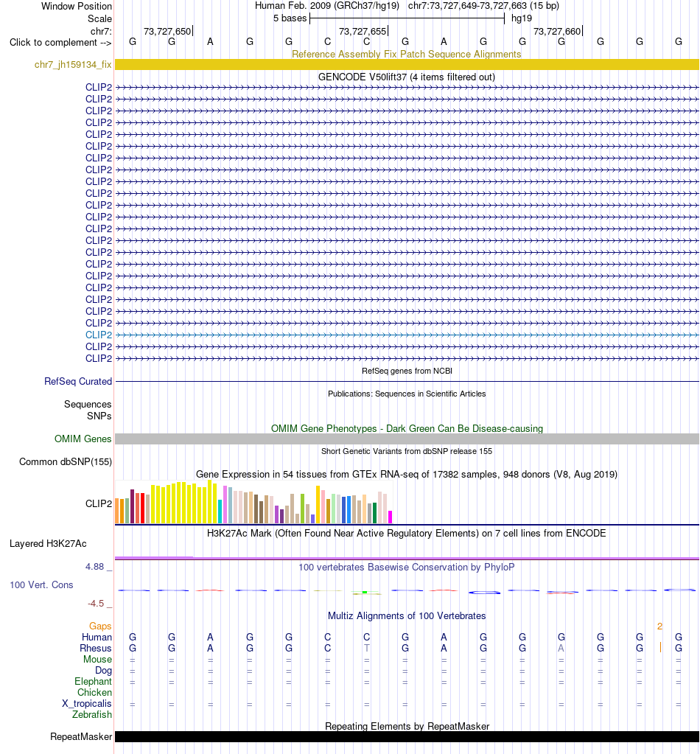
Task: Select the X_tropicalis alignment row label
Action: (86, 703)
